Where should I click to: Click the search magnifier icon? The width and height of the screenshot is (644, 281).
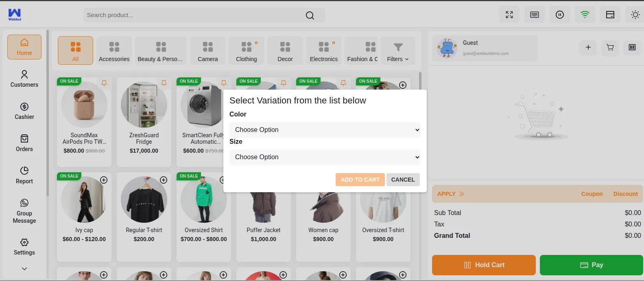pos(310,15)
